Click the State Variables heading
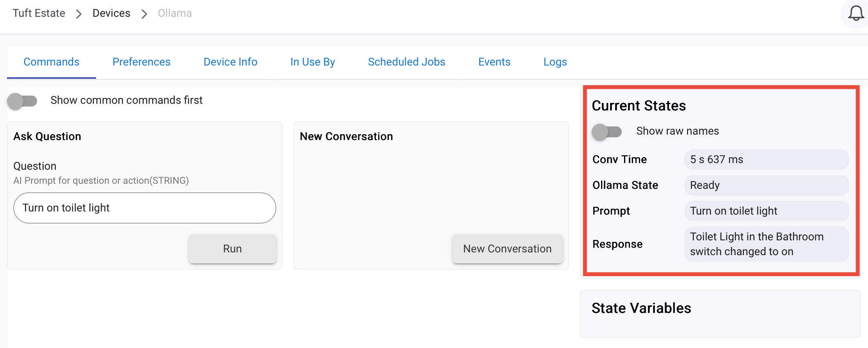Screen dimensions: 868x348 tap(641, 308)
